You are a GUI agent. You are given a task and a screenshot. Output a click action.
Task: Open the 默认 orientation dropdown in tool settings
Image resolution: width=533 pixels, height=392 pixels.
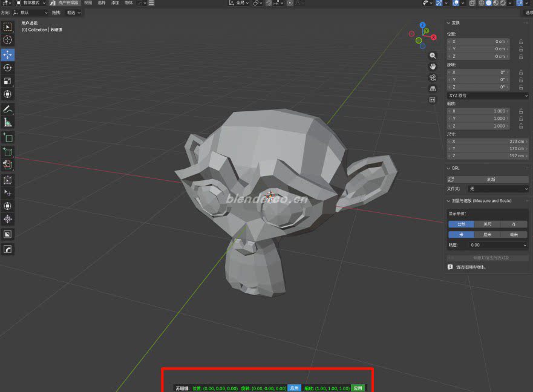tap(31, 13)
